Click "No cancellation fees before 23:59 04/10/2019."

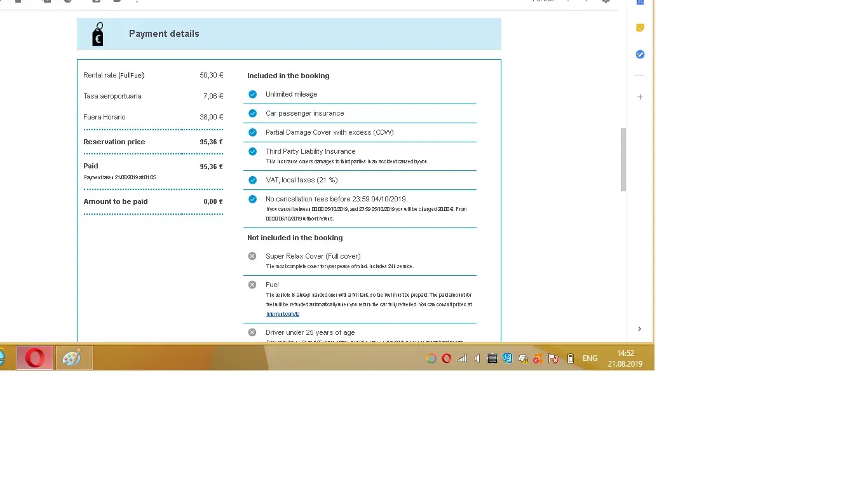point(337,199)
